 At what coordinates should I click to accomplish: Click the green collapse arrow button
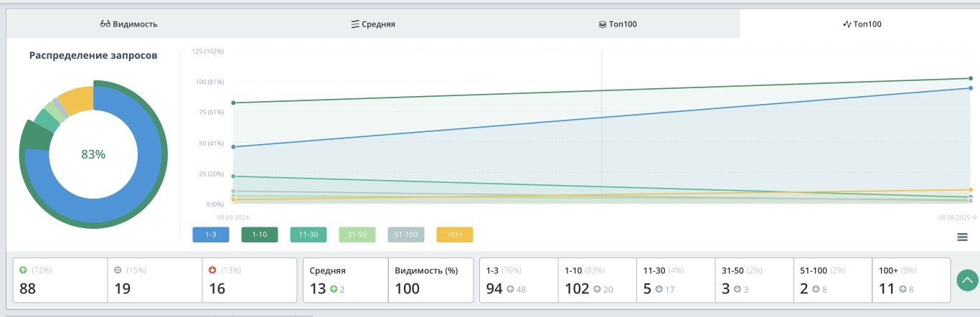tap(968, 280)
